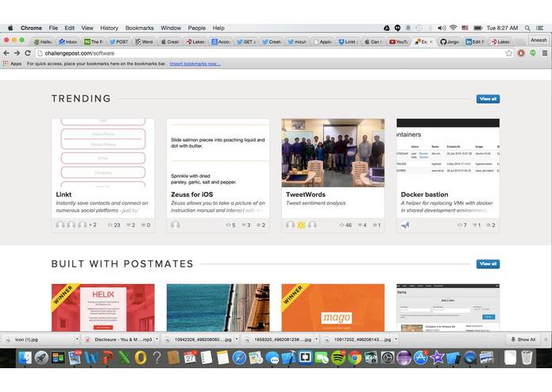Open options arrow for Icon (1).jpg download
The height and width of the screenshot is (392, 552).
point(77,340)
